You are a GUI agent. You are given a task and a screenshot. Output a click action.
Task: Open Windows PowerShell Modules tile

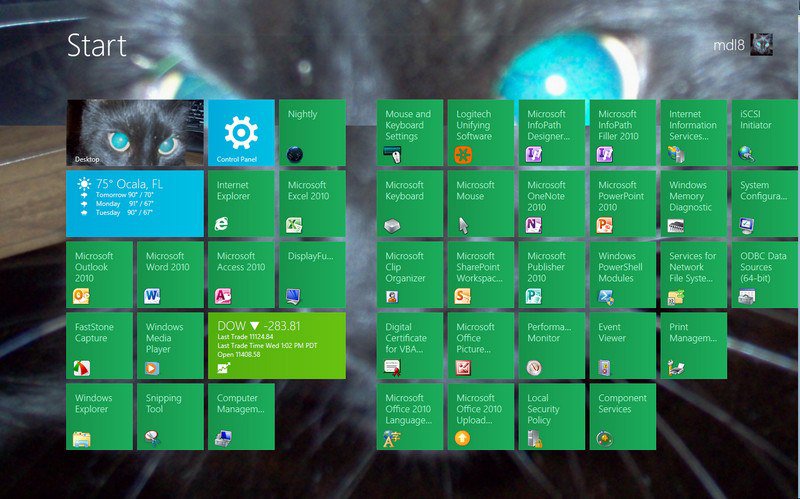[622, 274]
